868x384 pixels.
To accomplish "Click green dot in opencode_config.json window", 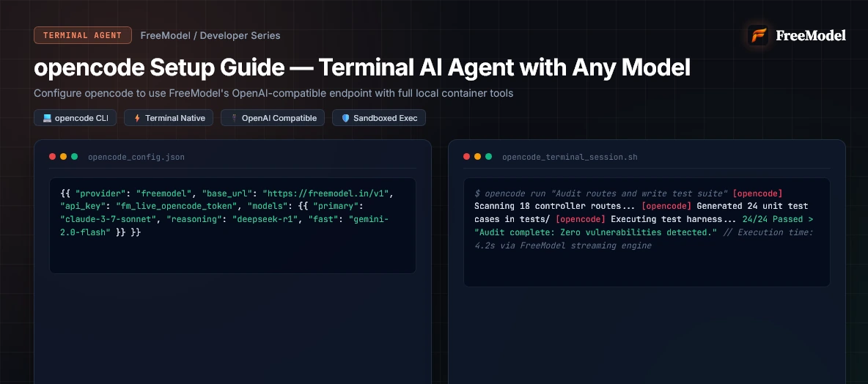I will (x=75, y=157).
